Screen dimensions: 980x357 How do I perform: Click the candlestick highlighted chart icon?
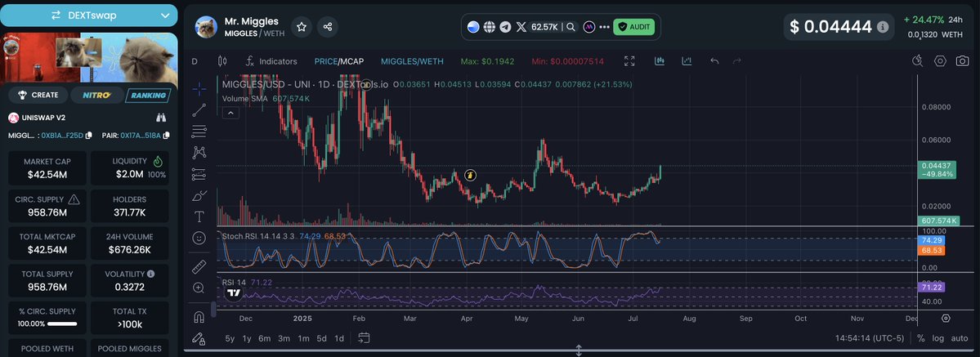[x=660, y=60]
